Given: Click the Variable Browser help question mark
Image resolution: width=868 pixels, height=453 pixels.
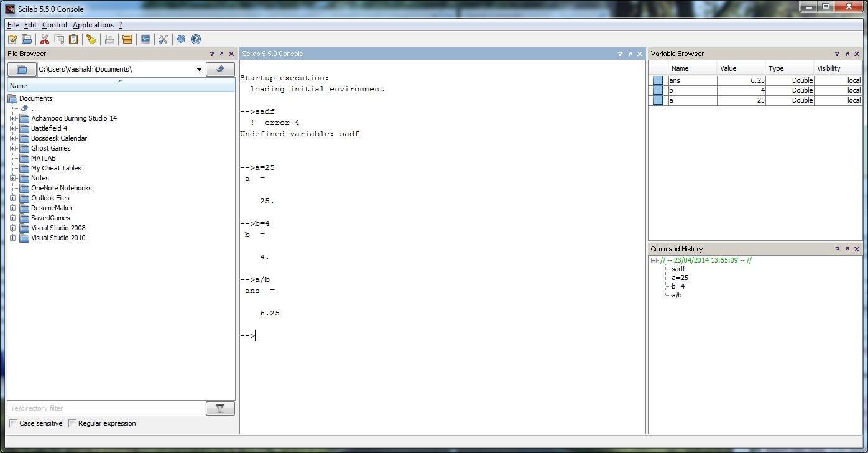Looking at the screenshot, I should [x=837, y=54].
